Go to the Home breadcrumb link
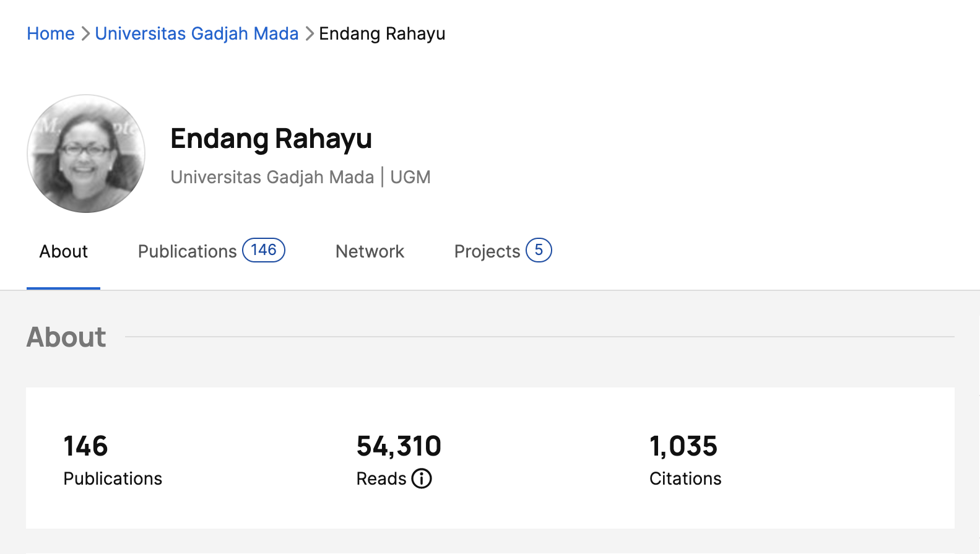 point(51,33)
